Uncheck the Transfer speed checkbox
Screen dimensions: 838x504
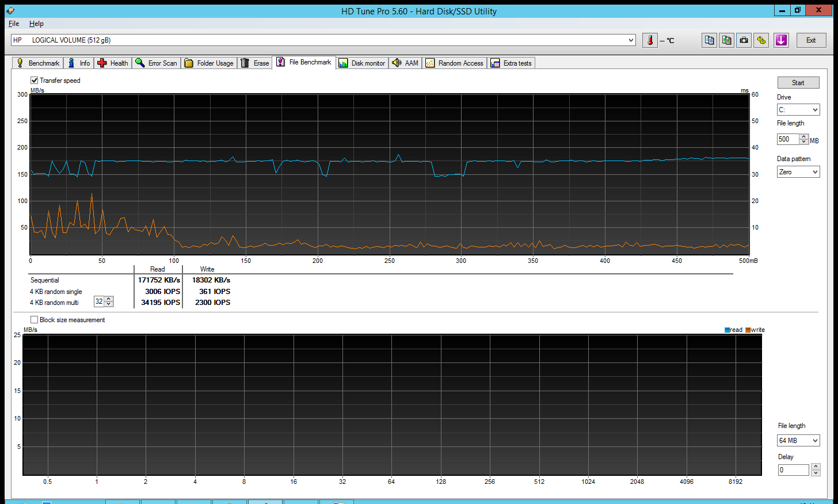click(x=35, y=81)
